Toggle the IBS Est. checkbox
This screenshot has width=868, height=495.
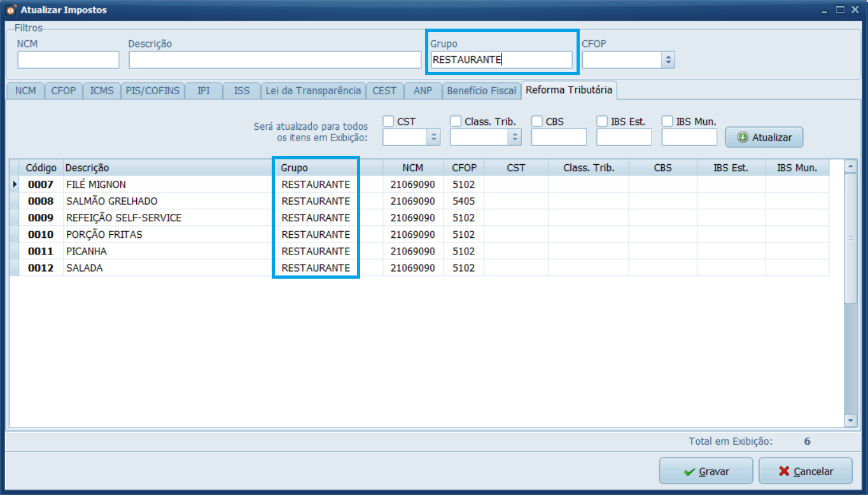coord(602,122)
